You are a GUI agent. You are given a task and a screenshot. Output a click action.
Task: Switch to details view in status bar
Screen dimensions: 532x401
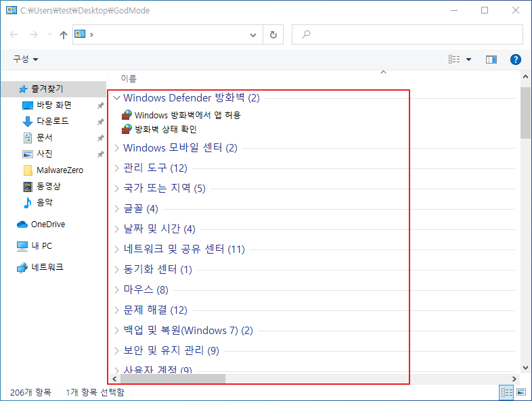pyautogui.click(x=506, y=392)
